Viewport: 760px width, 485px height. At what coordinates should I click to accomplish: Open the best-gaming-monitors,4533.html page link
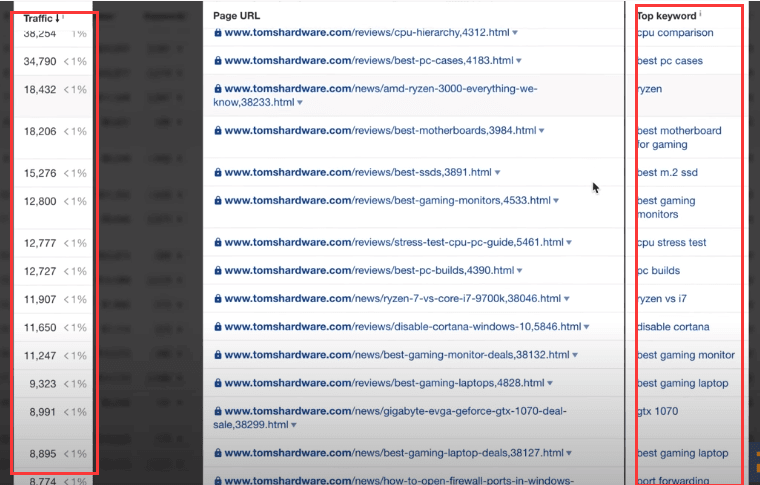point(388,200)
